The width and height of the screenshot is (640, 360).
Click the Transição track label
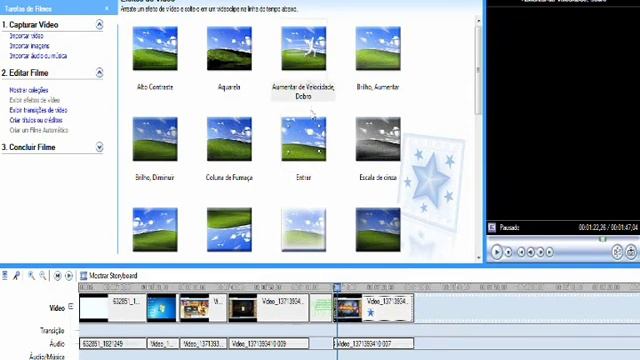coord(52,331)
